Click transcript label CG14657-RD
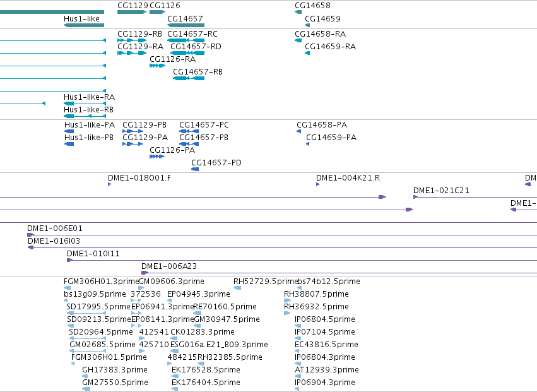 [x=196, y=47]
